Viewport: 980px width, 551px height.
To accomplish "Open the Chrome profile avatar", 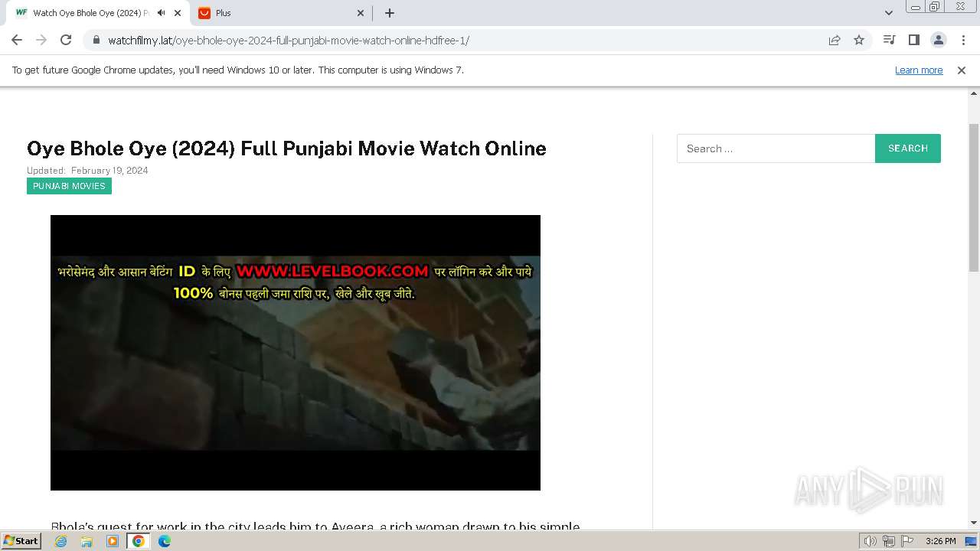I will point(938,40).
